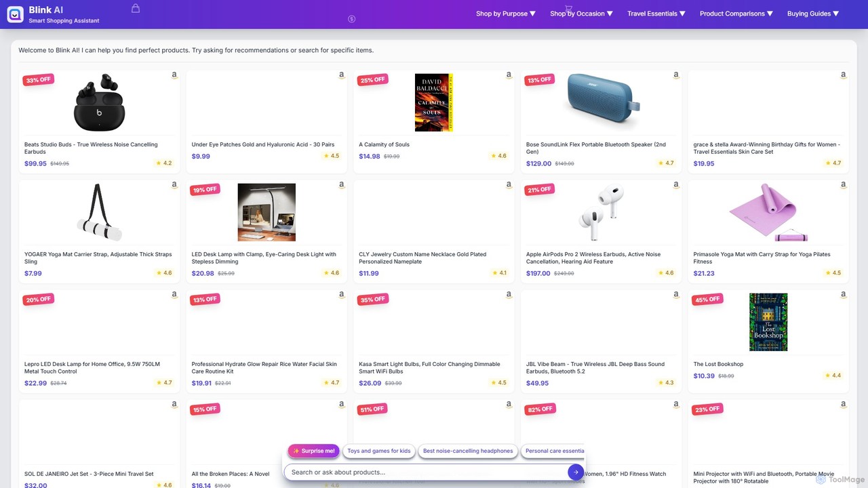Open CLY Jewelry Custom Name Necklace title

pos(422,258)
